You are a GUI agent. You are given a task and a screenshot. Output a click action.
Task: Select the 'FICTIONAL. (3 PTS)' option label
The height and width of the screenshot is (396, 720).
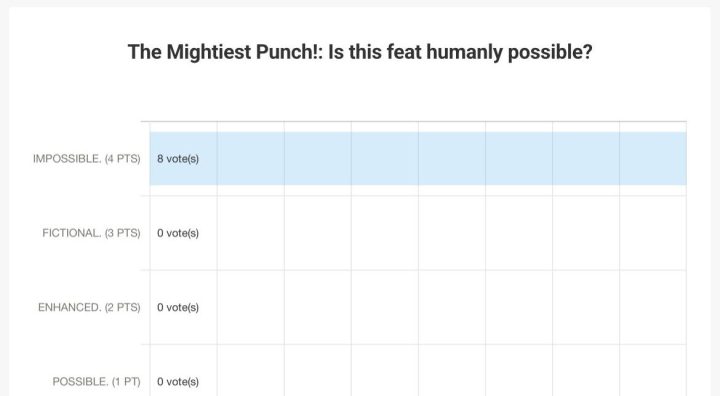pos(91,233)
